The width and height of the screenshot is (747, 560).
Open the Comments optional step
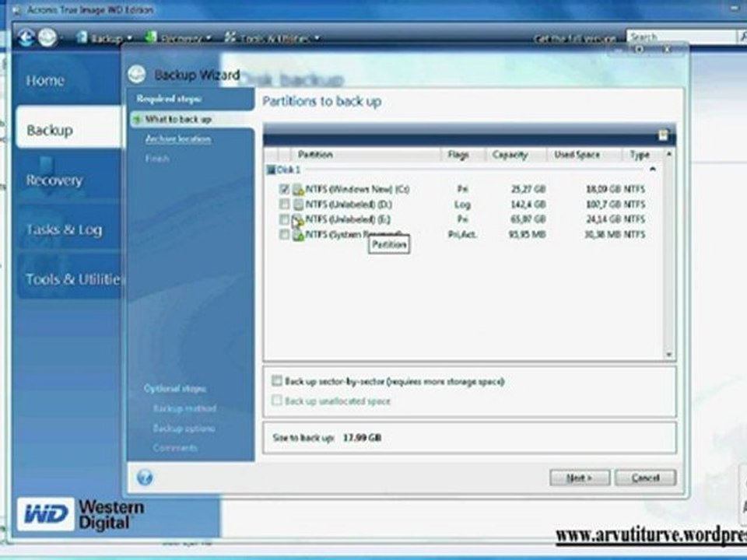pos(175,448)
